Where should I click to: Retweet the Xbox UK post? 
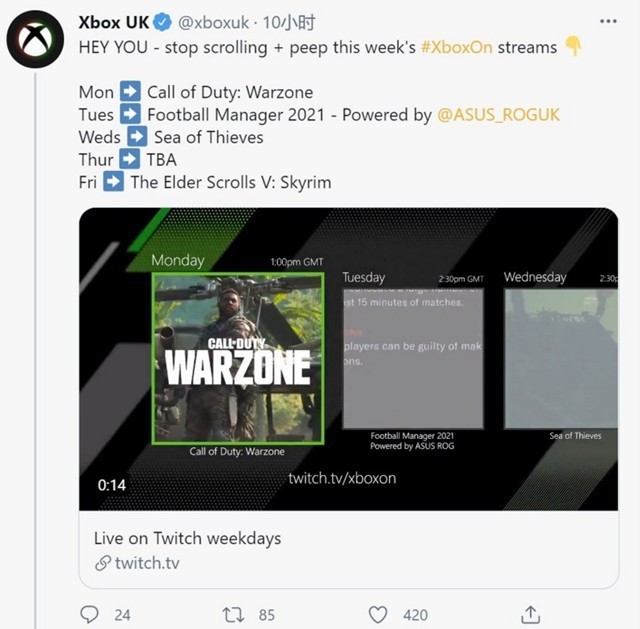pyautogui.click(x=233, y=614)
